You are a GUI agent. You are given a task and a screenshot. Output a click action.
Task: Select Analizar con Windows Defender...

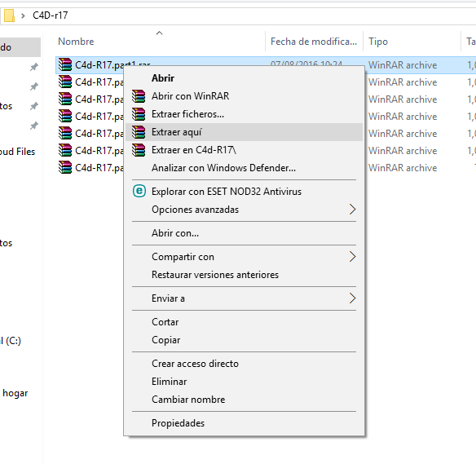coord(244,168)
